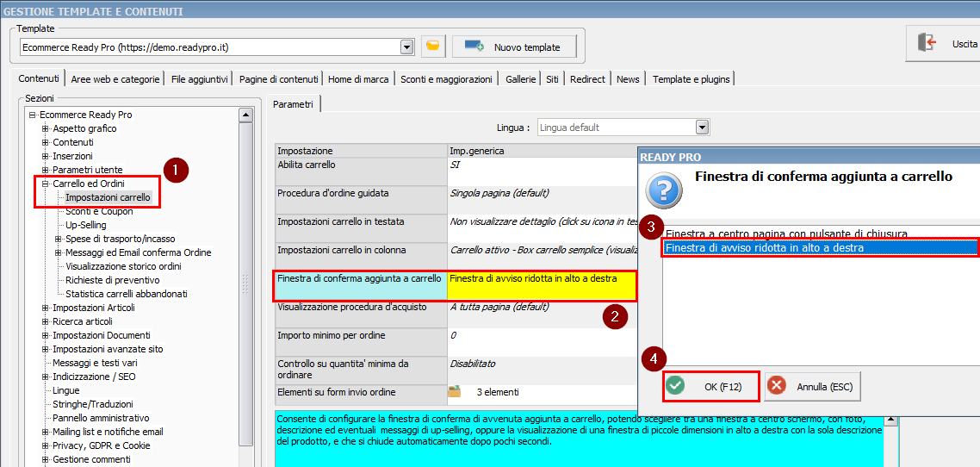
Task: Expand the Impostazioni Documenti node
Action: pyautogui.click(x=45, y=335)
